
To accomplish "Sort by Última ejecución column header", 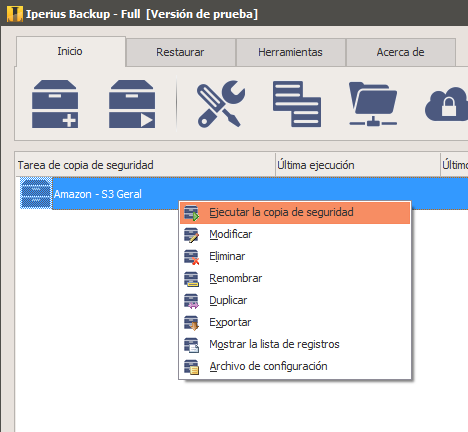I will pos(358,165).
